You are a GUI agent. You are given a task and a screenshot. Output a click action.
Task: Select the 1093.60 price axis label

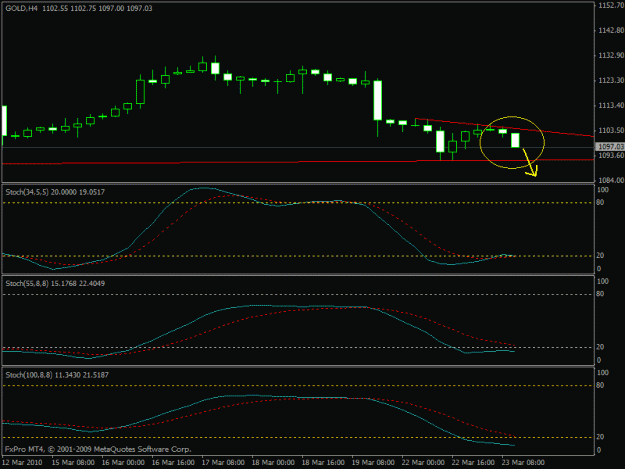click(x=611, y=155)
